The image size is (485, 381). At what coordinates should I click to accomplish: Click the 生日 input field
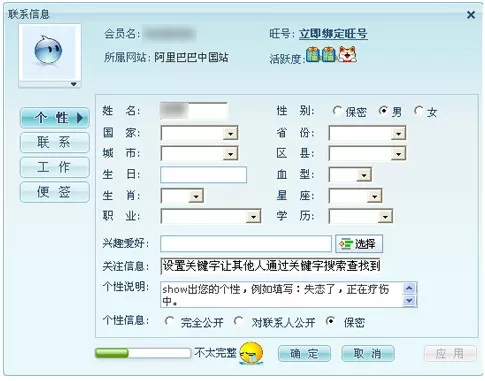[203, 175]
